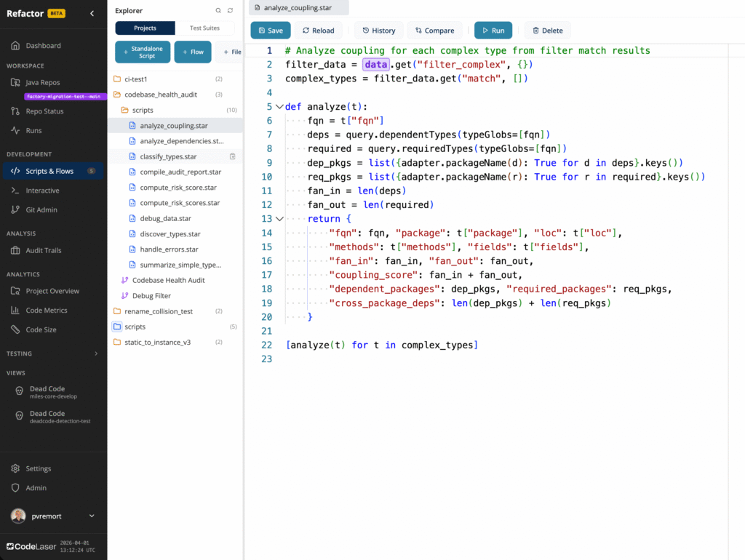Image resolution: width=745 pixels, height=560 pixels.
Task: Click the icon beside classify_types.star
Action: (x=233, y=156)
